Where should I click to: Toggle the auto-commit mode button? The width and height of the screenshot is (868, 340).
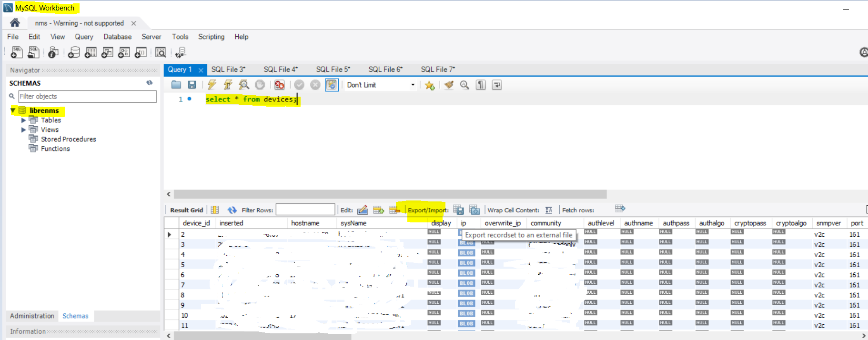click(x=332, y=85)
